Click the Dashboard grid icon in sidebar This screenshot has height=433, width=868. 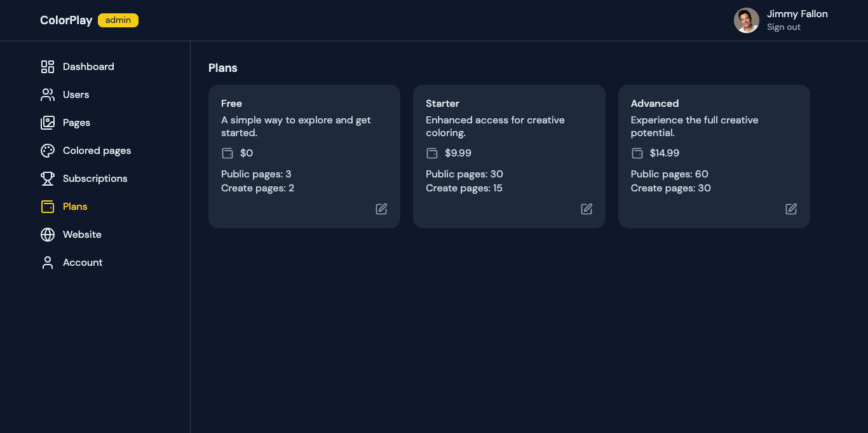[x=48, y=67]
